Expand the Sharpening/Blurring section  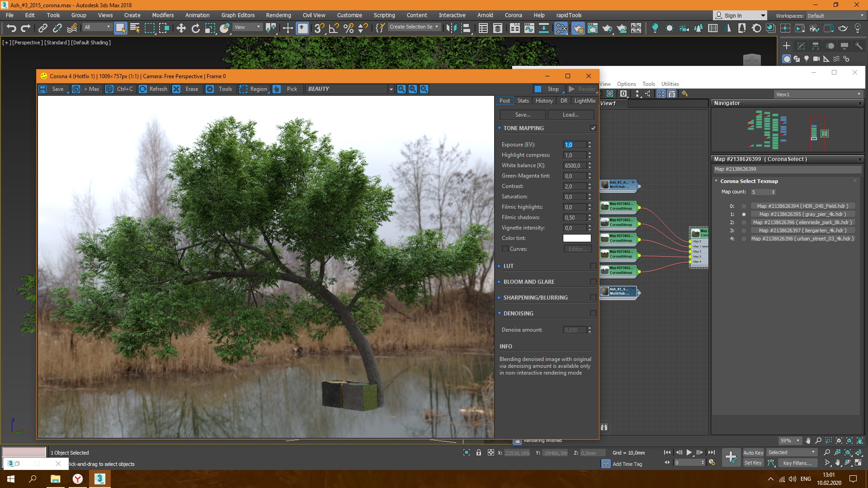pyautogui.click(x=500, y=298)
